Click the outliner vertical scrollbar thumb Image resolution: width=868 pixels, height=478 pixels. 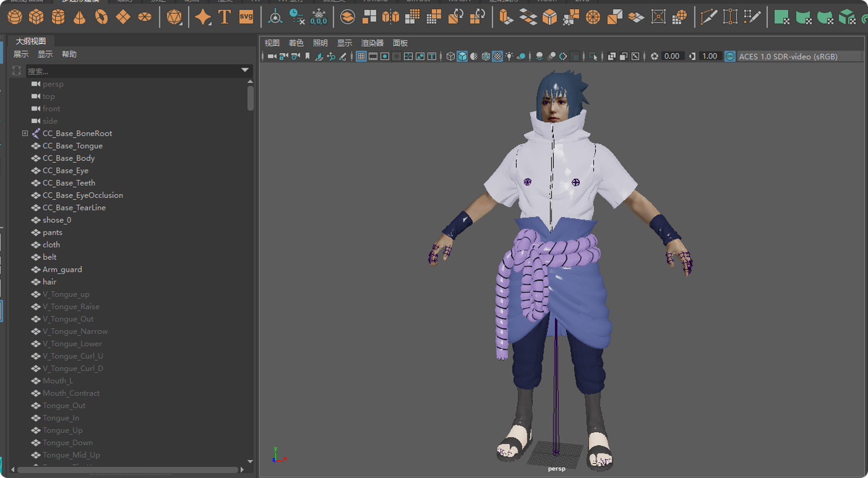click(x=251, y=98)
